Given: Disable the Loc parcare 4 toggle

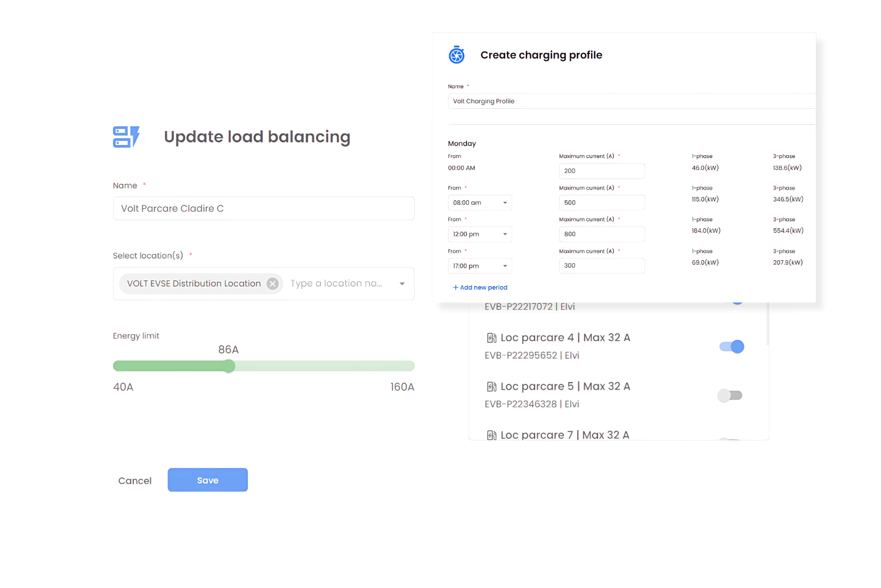Looking at the screenshot, I should click(732, 347).
